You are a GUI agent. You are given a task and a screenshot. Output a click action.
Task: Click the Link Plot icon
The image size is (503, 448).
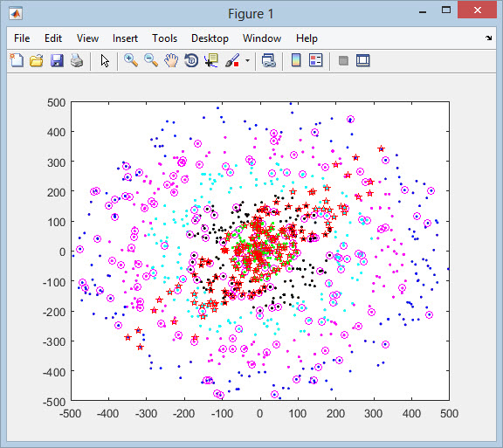(268, 60)
